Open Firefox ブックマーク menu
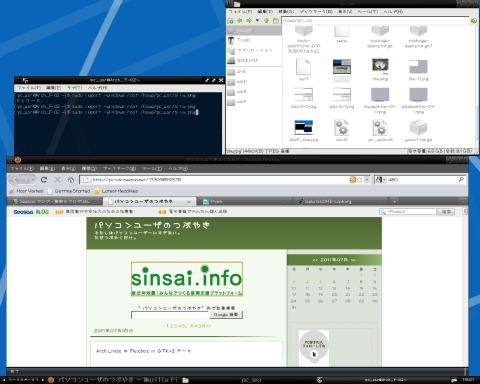 click(119, 169)
